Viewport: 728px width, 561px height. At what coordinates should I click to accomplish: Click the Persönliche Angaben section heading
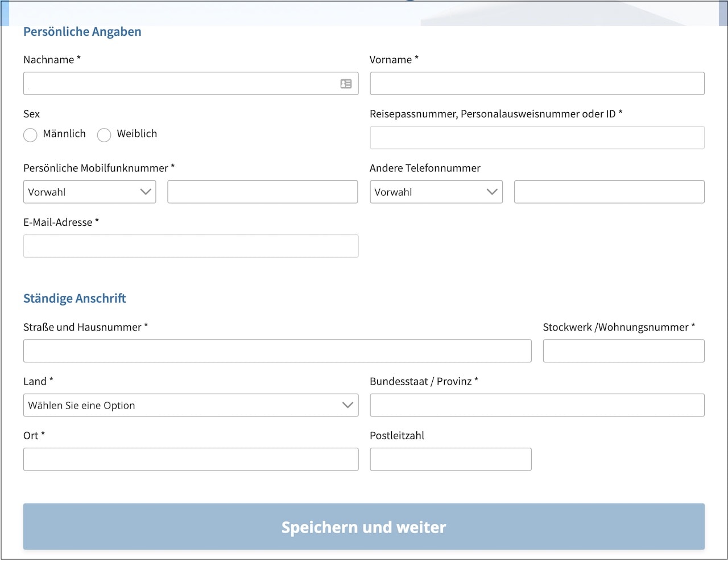pos(82,32)
